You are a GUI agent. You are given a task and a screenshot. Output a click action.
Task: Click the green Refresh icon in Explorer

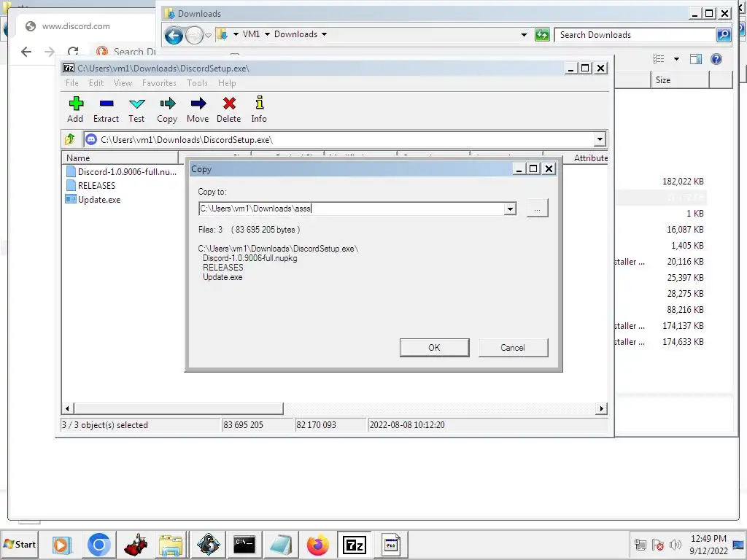tap(542, 35)
